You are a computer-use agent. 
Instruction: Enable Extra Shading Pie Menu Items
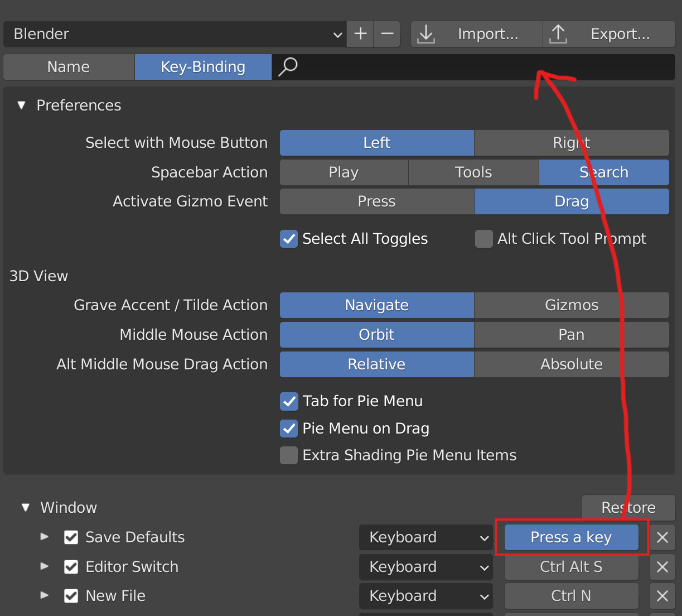point(289,455)
